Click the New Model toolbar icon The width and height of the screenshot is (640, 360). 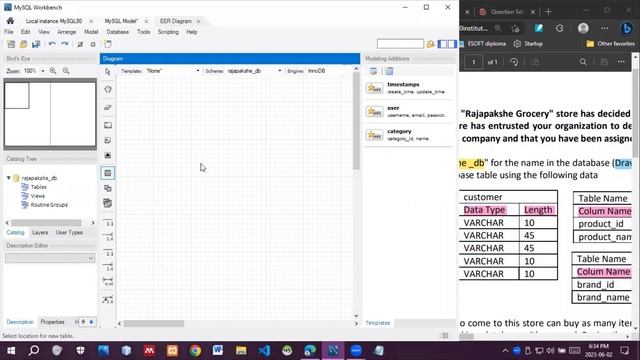(x=11, y=44)
